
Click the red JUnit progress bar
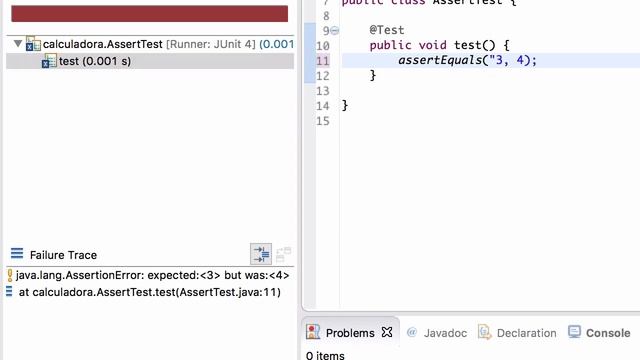pos(149,13)
